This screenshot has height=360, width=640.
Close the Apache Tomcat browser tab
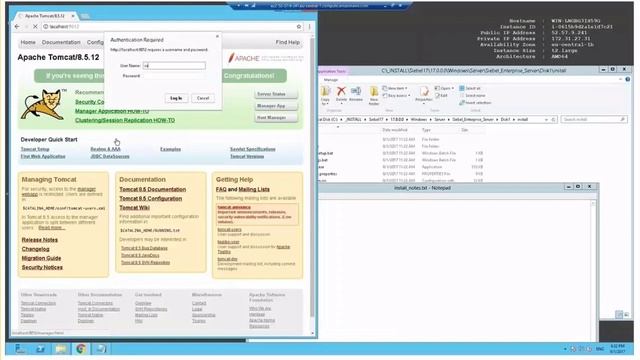click(x=73, y=16)
